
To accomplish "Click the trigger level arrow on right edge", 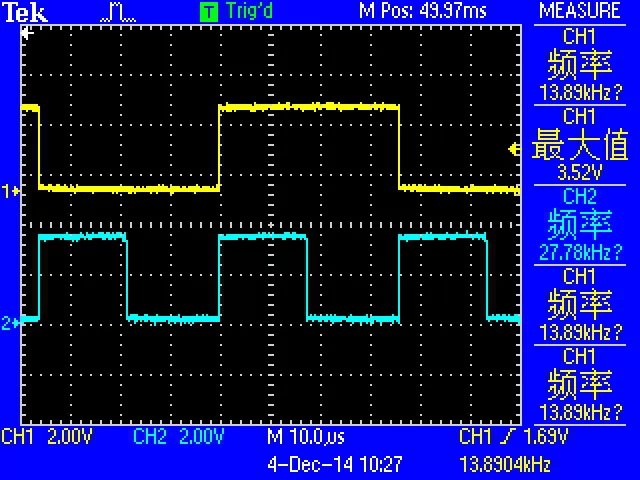I will pyautogui.click(x=515, y=150).
